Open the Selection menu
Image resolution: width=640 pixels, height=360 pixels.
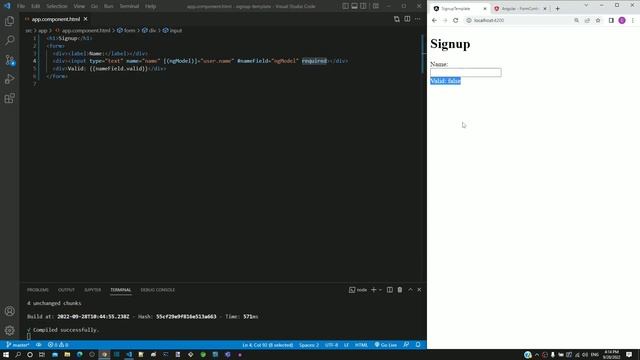tap(57, 6)
